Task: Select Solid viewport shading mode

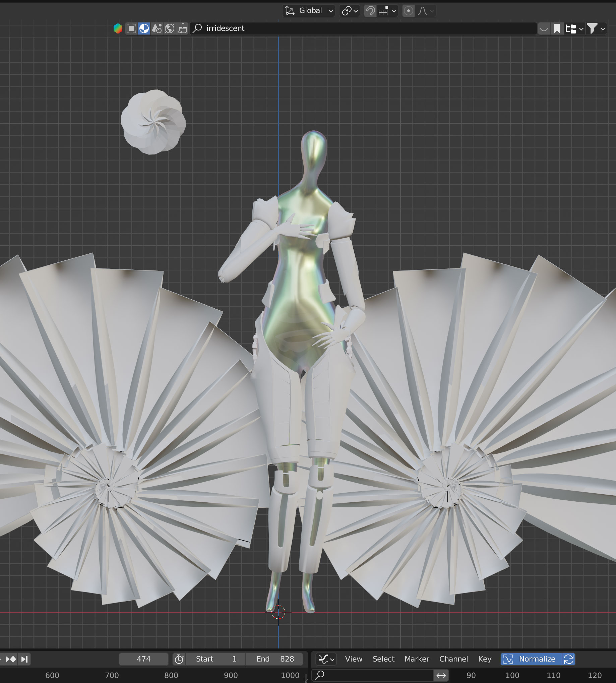Action: pyautogui.click(x=133, y=28)
